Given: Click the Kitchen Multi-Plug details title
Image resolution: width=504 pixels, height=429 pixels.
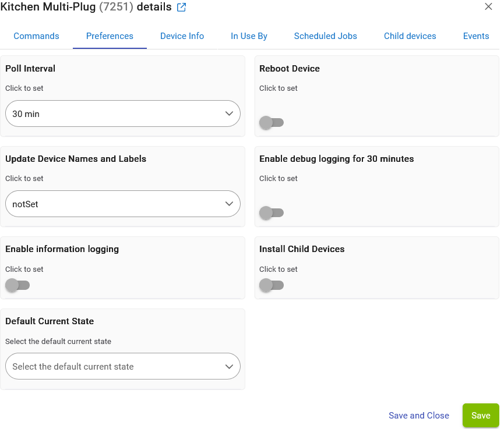Looking at the screenshot, I should pyautogui.click(x=86, y=8).
